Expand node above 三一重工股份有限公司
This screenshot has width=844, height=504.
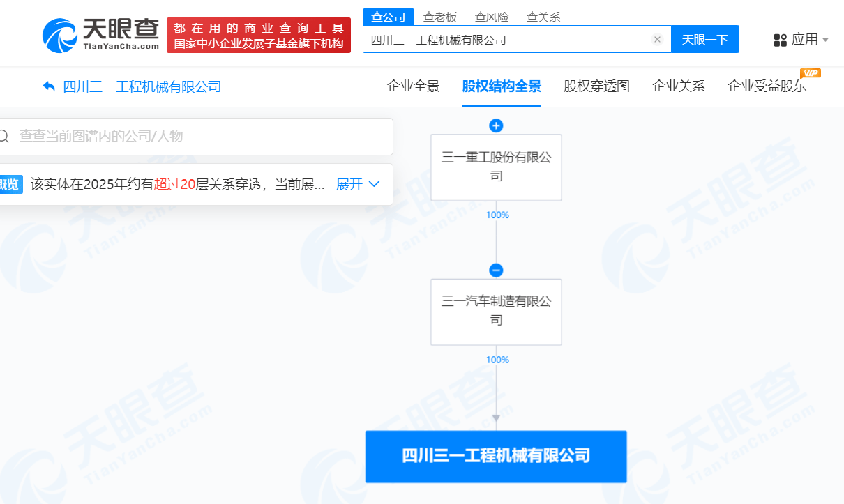[x=496, y=125]
